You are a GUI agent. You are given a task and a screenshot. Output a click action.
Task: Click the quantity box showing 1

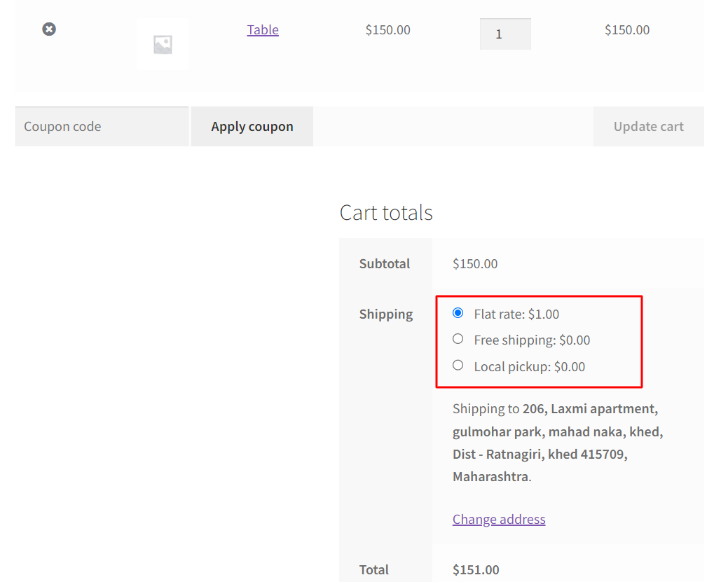click(x=505, y=34)
